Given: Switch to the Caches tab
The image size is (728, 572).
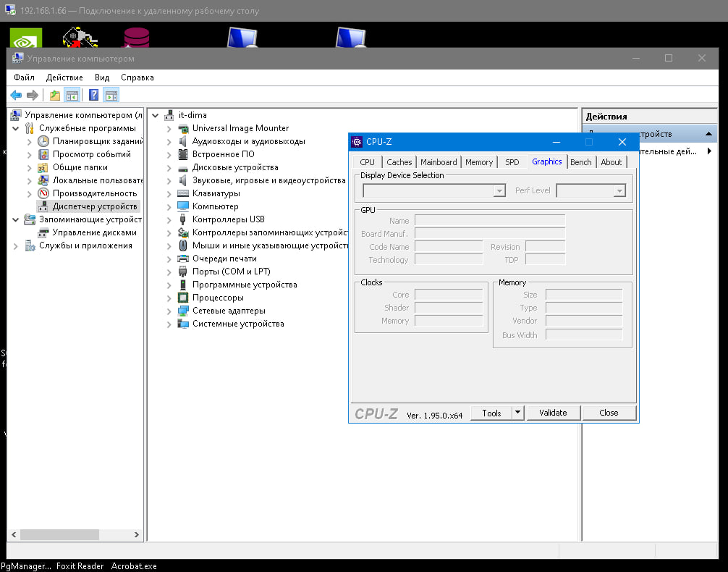Looking at the screenshot, I should pyautogui.click(x=399, y=162).
